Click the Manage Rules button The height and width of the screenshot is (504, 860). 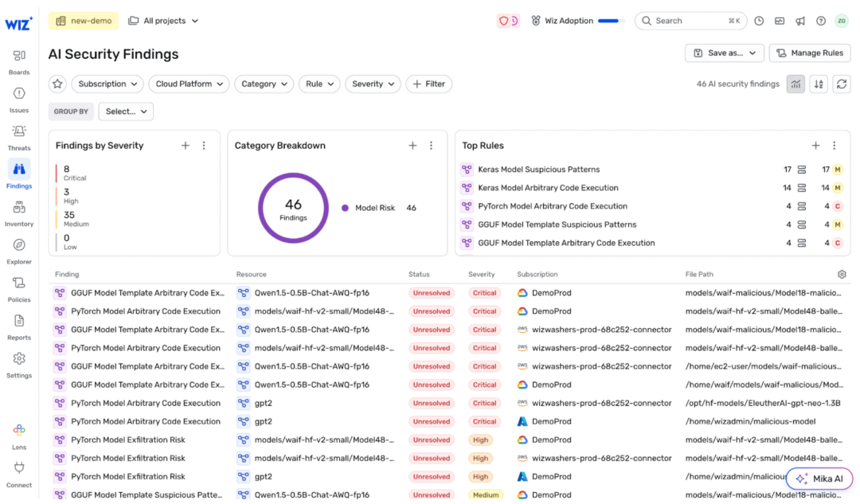810,53
